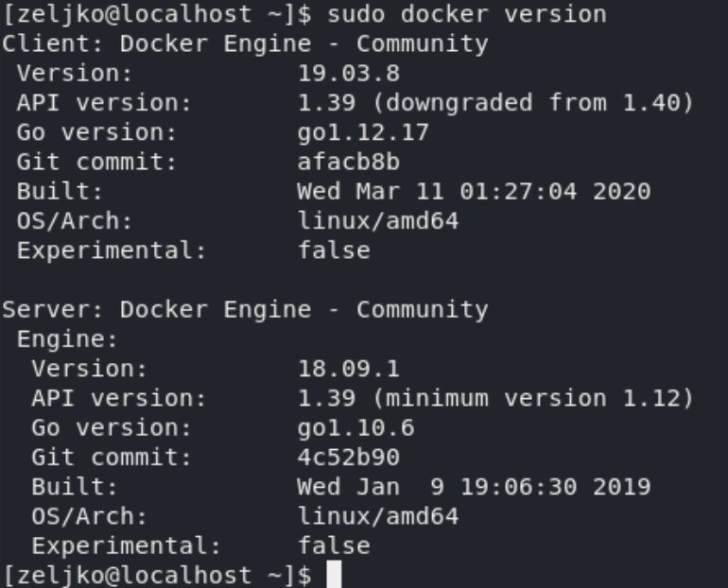This screenshot has height=588, width=728.
Task: Click the 'sudo docker version' command text
Action: 467,14
